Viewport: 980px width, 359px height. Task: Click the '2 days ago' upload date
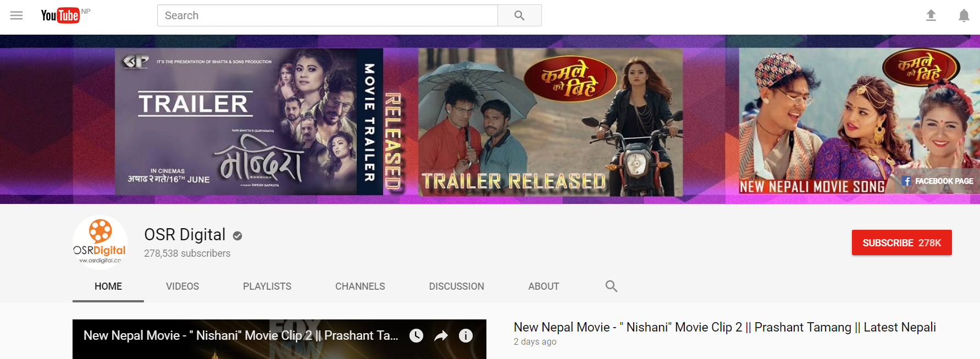pos(535,342)
